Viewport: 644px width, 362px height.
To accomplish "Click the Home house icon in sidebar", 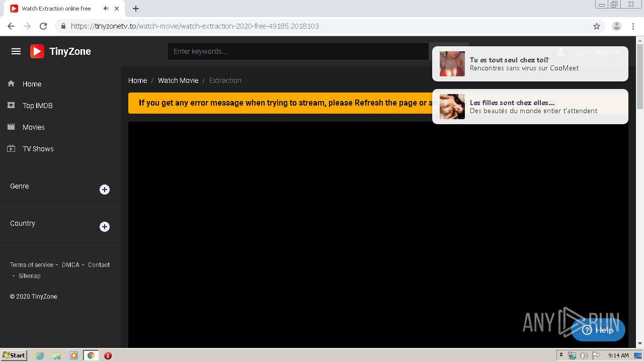I will (x=11, y=83).
